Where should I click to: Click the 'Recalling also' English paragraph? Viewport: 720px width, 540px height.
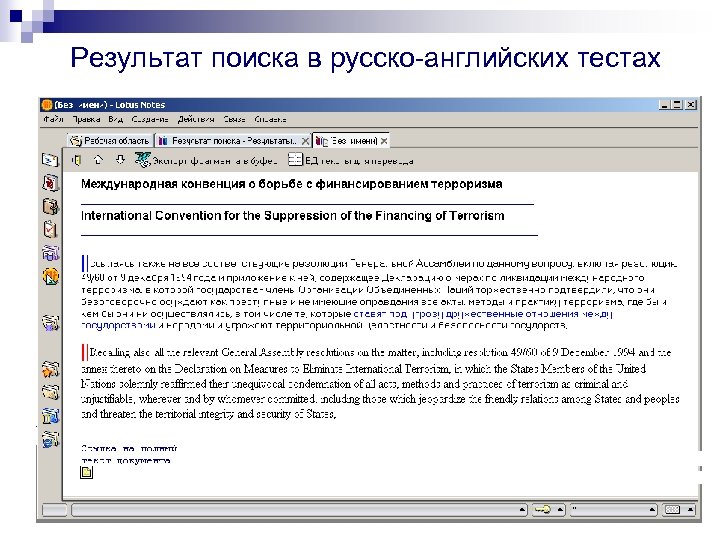[x=380, y=383]
